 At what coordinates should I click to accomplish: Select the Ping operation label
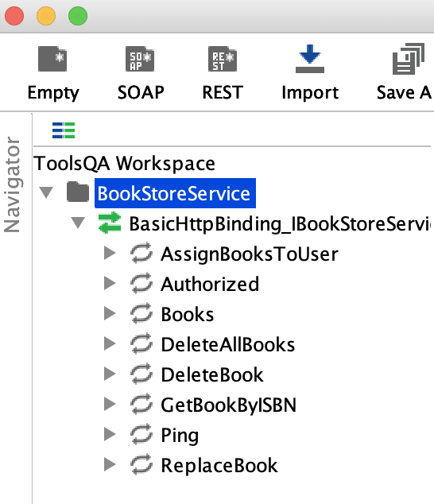click(x=180, y=436)
